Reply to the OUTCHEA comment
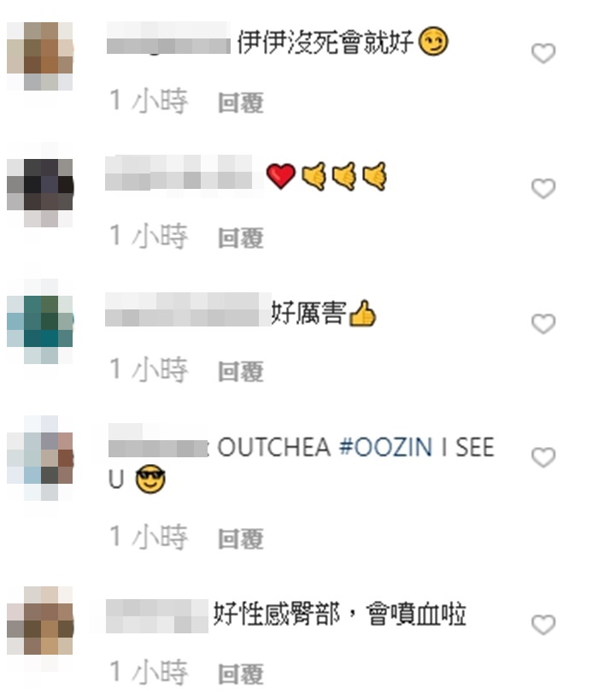 tap(241, 538)
